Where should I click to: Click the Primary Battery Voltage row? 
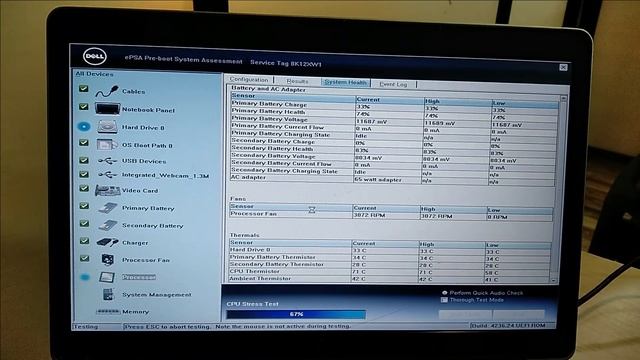pos(394,121)
